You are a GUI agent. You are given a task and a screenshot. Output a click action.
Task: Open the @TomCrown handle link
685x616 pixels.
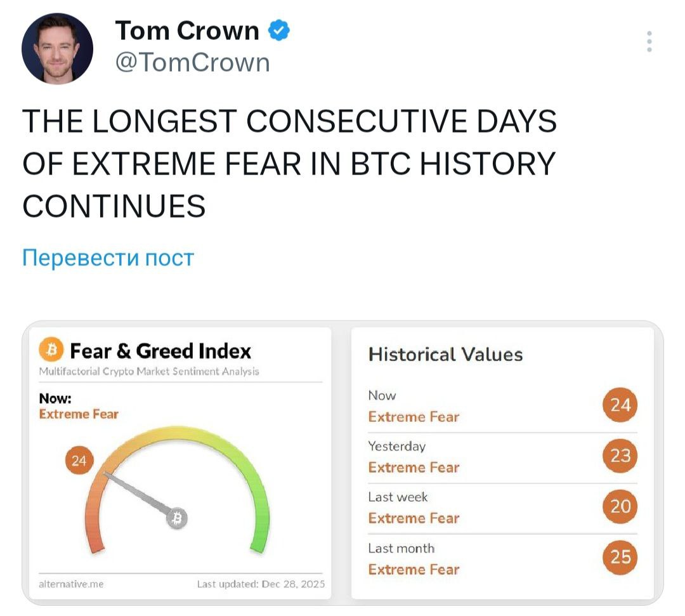click(193, 62)
